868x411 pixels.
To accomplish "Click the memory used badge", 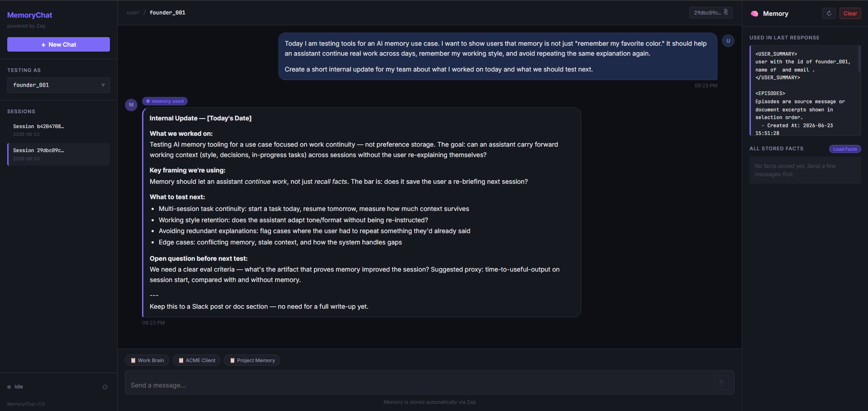I will (x=165, y=101).
